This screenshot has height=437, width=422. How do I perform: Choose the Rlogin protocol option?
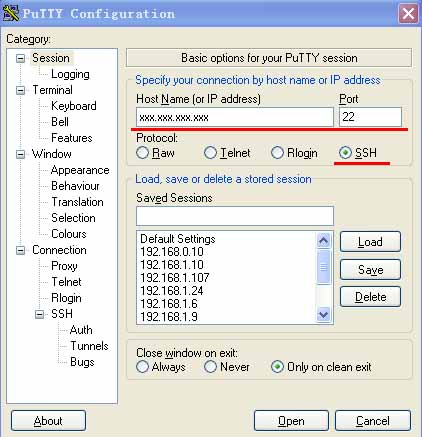tap(277, 153)
